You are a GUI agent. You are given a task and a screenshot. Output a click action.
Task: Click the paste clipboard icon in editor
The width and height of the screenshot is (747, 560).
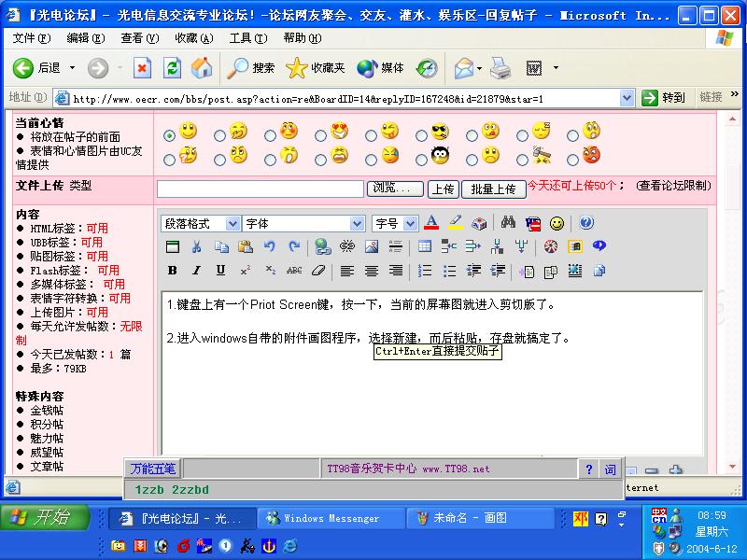click(246, 246)
